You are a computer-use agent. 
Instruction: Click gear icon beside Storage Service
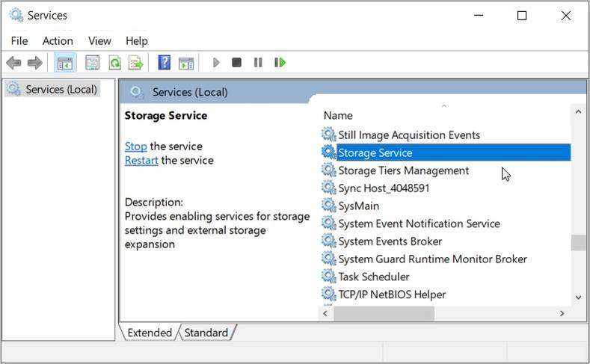[x=328, y=152]
